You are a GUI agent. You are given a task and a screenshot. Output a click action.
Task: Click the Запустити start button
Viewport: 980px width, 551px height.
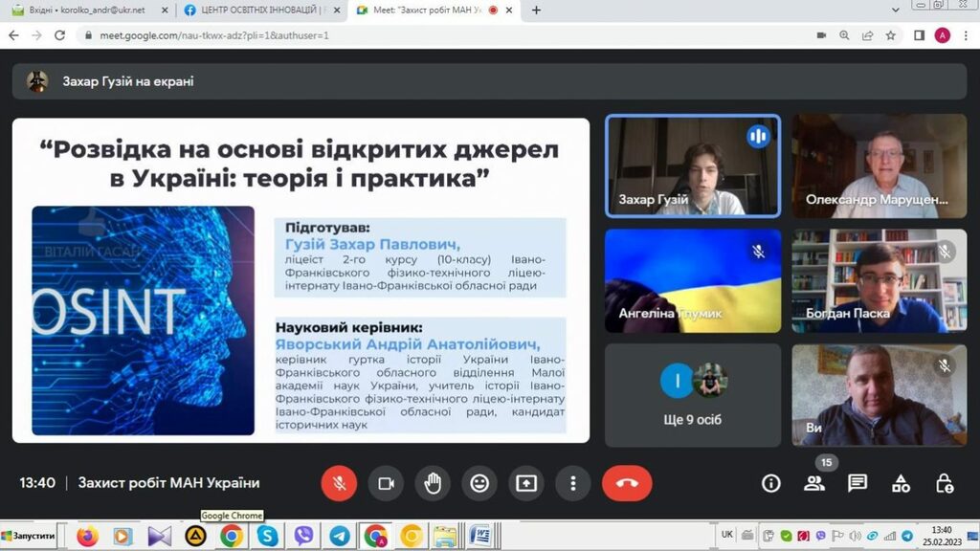(x=29, y=536)
